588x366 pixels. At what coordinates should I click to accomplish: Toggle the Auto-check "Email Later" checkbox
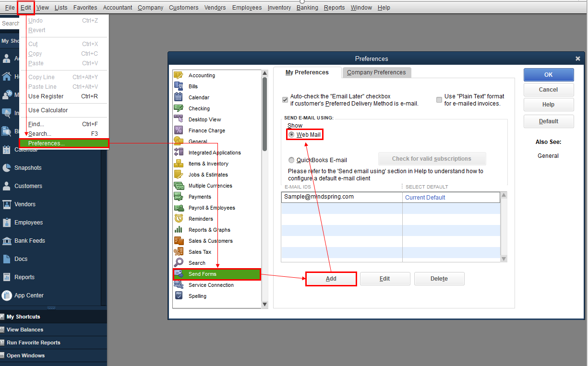285,100
